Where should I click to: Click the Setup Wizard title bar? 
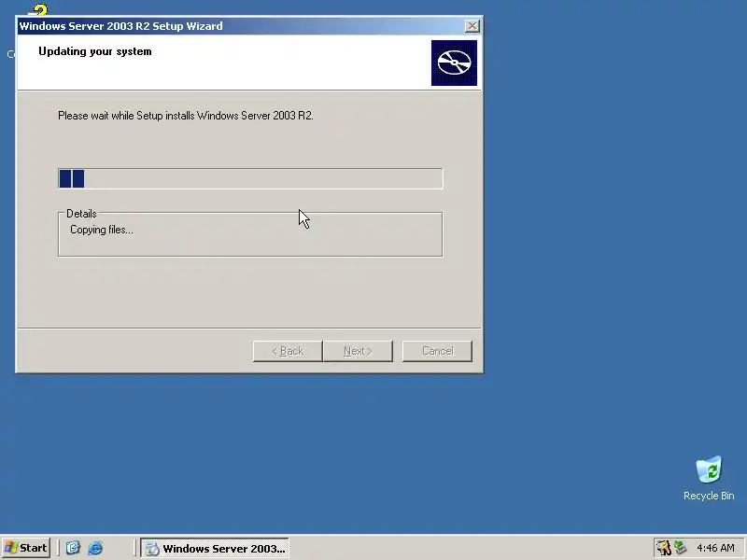241,26
